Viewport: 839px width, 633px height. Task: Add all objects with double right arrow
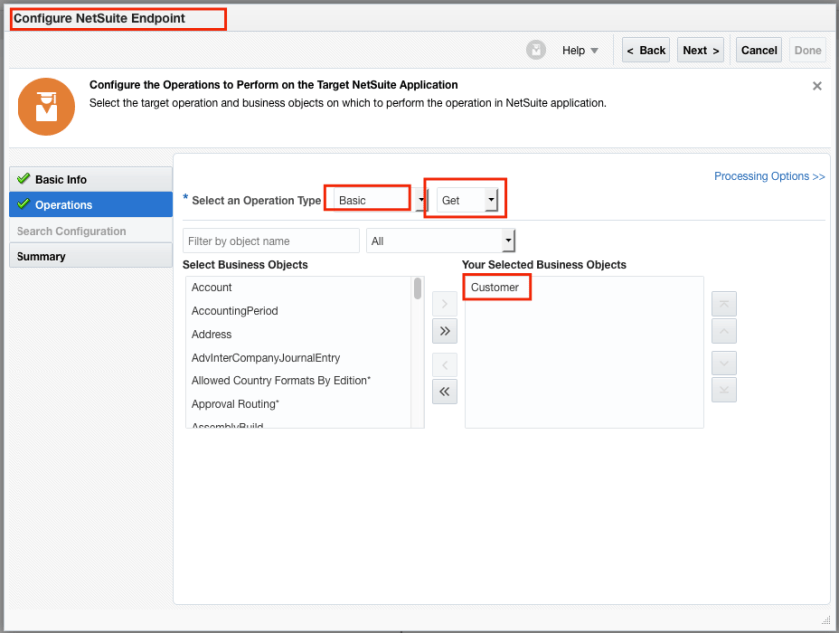coord(445,331)
